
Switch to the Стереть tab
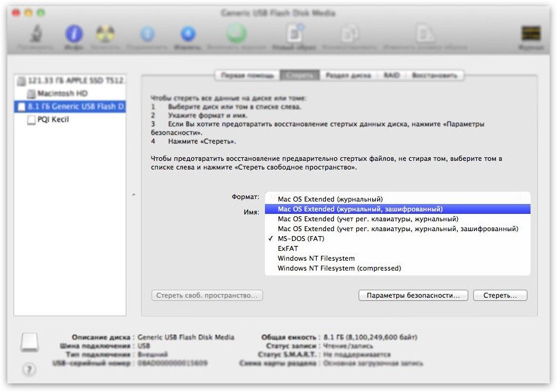click(x=300, y=75)
